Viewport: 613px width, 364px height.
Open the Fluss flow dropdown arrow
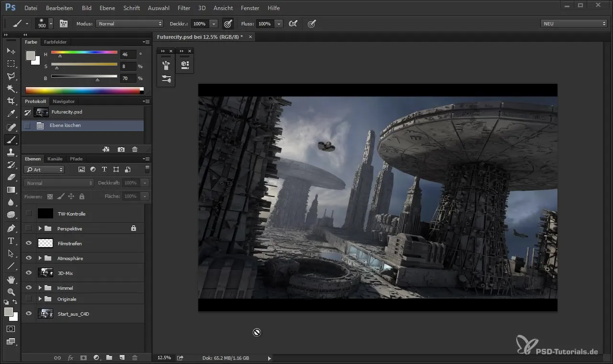(x=279, y=23)
